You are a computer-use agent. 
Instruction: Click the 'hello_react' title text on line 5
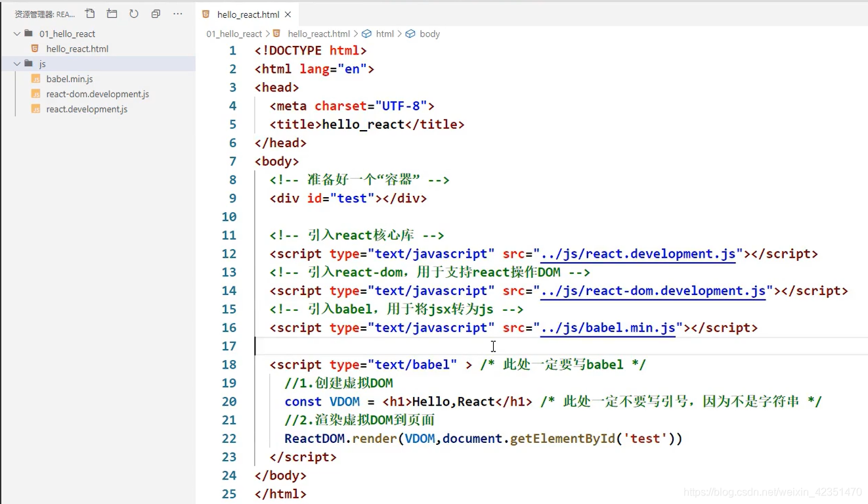click(x=363, y=124)
